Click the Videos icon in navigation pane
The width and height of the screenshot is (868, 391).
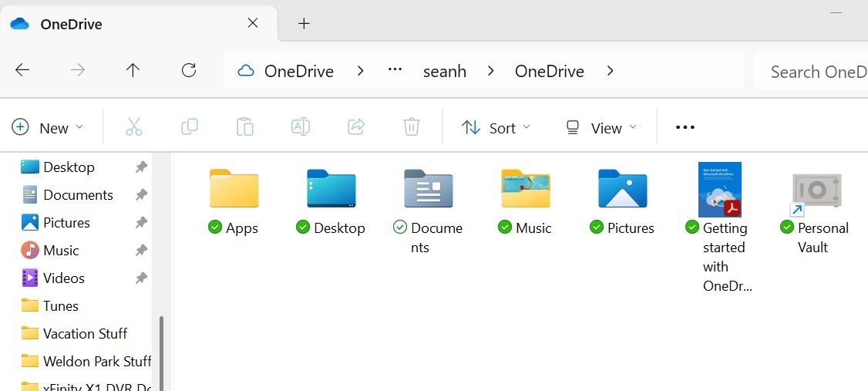pos(30,278)
